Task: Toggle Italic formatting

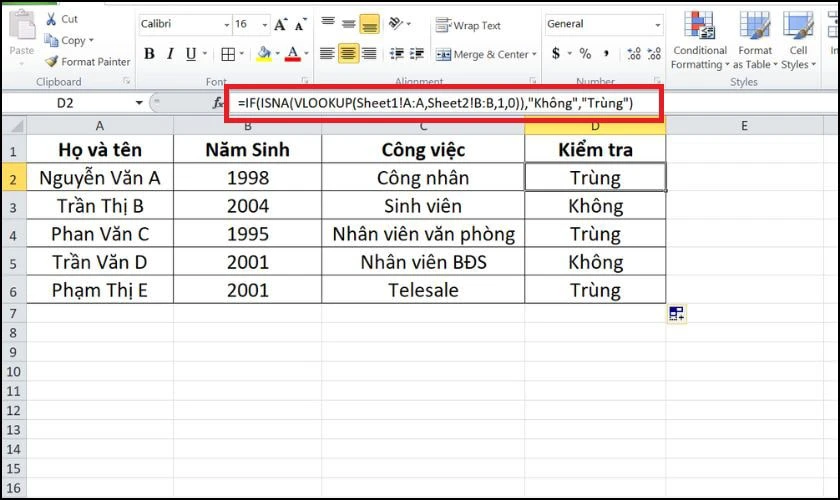Action: point(170,54)
